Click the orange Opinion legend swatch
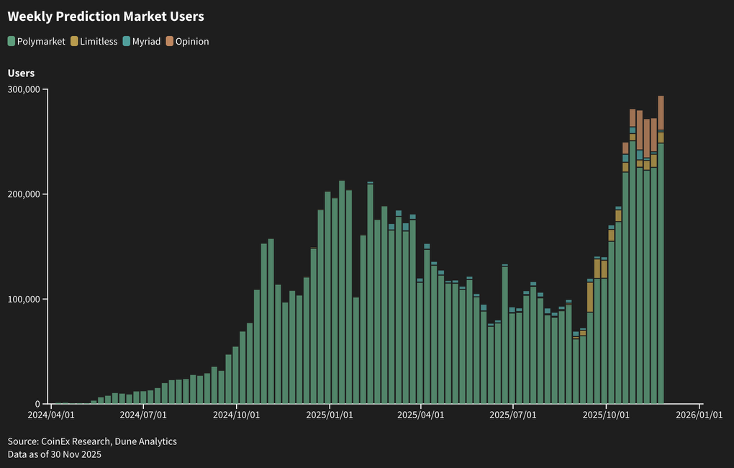This screenshot has width=734, height=468. click(x=169, y=41)
